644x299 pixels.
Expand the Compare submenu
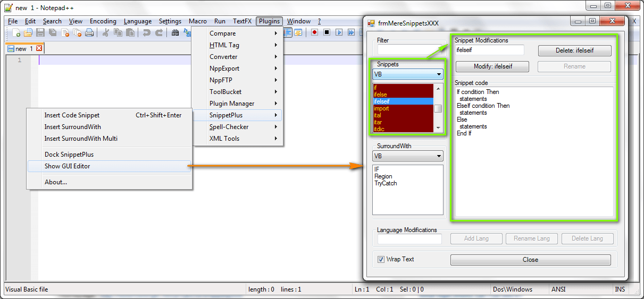237,33
